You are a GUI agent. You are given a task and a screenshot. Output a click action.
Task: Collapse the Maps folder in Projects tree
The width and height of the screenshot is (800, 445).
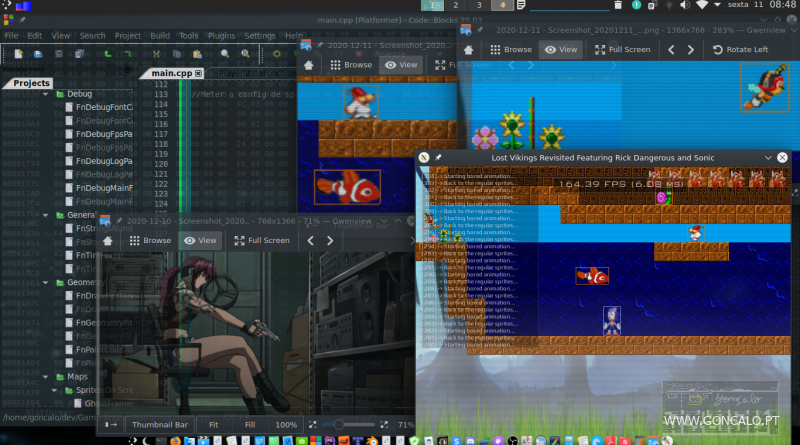pos(45,377)
